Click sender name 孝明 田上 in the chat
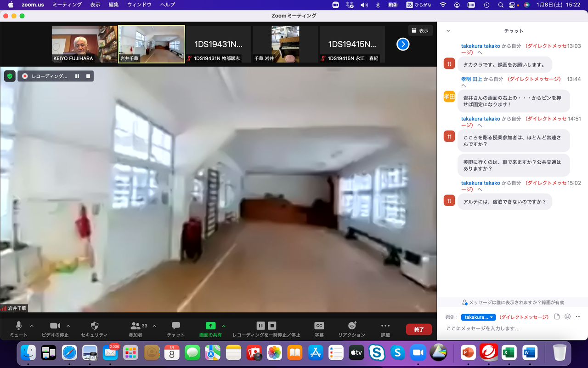 472,79
